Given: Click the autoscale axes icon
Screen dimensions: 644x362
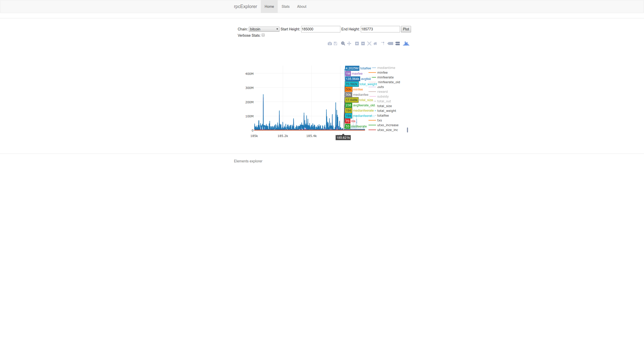Looking at the screenshot, I should tap(369, 43).
